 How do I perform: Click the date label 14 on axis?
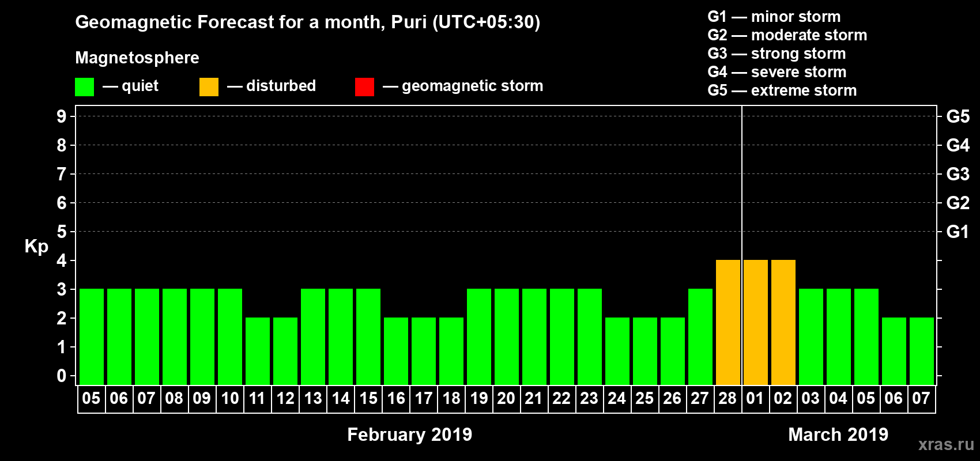pyautogui.click(x=340, y=398)
